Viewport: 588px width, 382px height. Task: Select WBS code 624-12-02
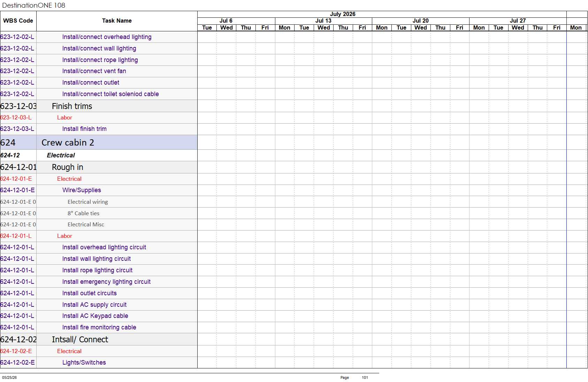tap(18, 340)
